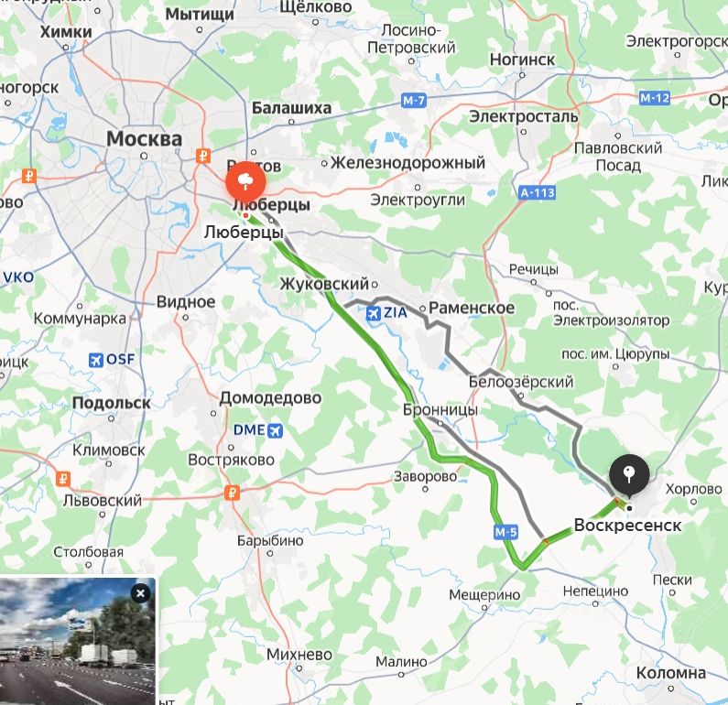Click the OSF airport icon

(95, 360)
